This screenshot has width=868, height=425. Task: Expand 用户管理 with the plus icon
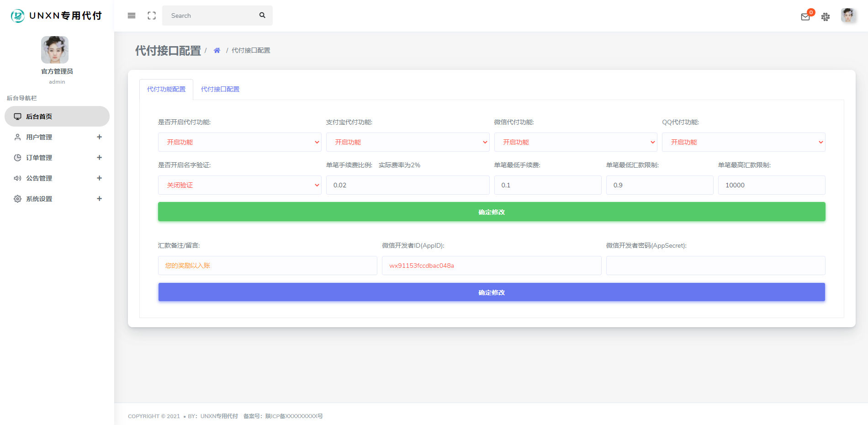point(99,137)
